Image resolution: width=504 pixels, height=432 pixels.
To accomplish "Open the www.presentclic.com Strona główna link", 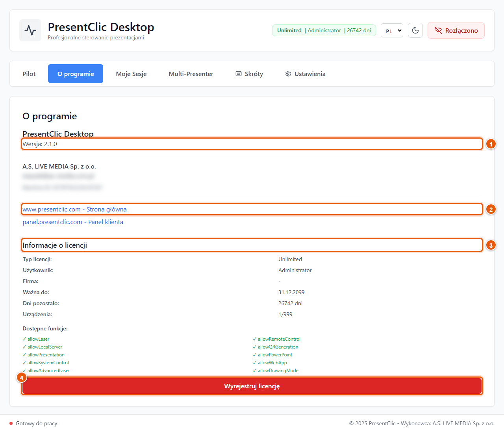I will point(74,210).
